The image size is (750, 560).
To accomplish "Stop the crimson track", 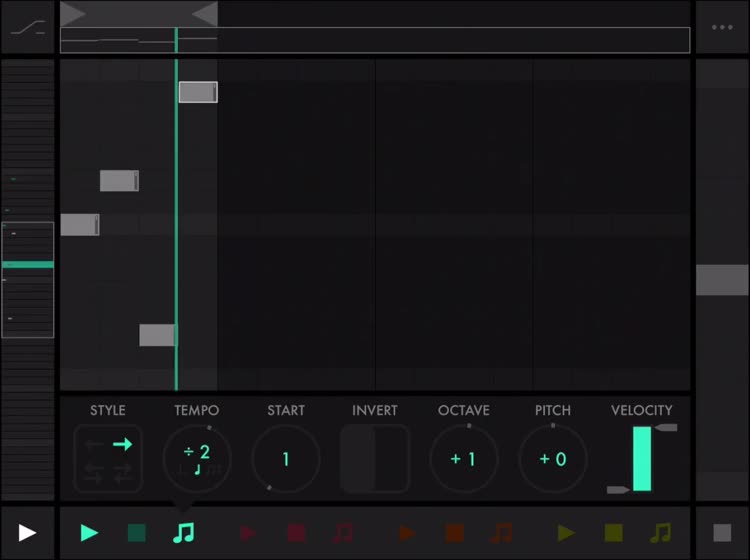I will (296, 533).
